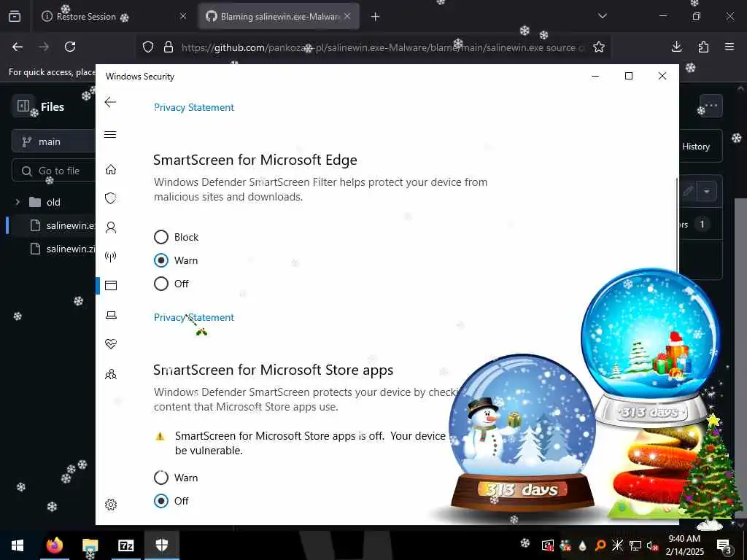Viewport: 747px width, 560px height.
Task: Open Family options icon
Action: (x=111, y=374)
